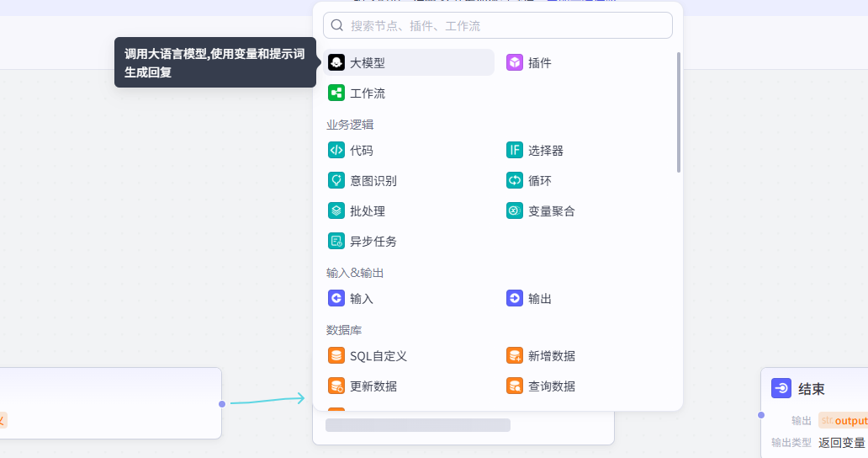Click the 新增数据 icon

click(x=514, y=355)
